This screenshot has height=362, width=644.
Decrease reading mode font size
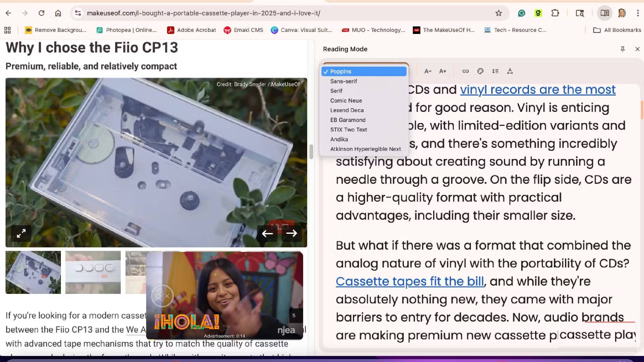[428, 71]
